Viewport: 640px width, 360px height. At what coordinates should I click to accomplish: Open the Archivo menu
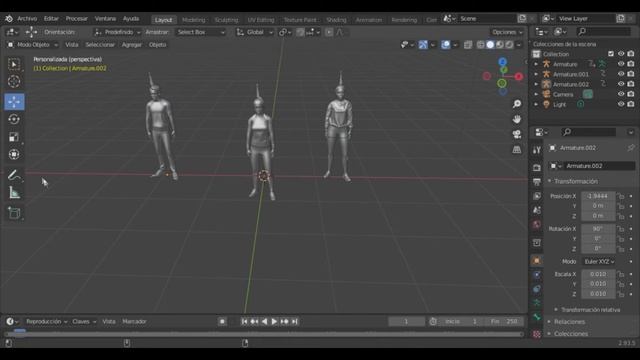27,19
